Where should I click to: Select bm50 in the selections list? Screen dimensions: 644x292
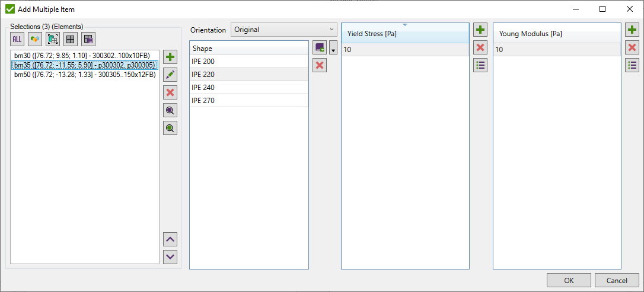pyautogui.click(x=84, y=75)
